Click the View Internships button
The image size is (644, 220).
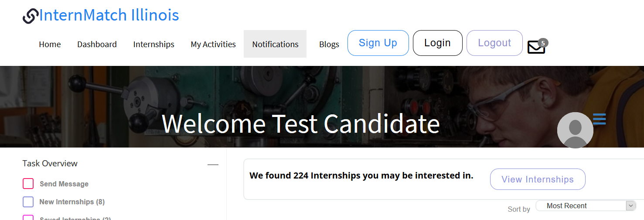(x=538, y=179)
